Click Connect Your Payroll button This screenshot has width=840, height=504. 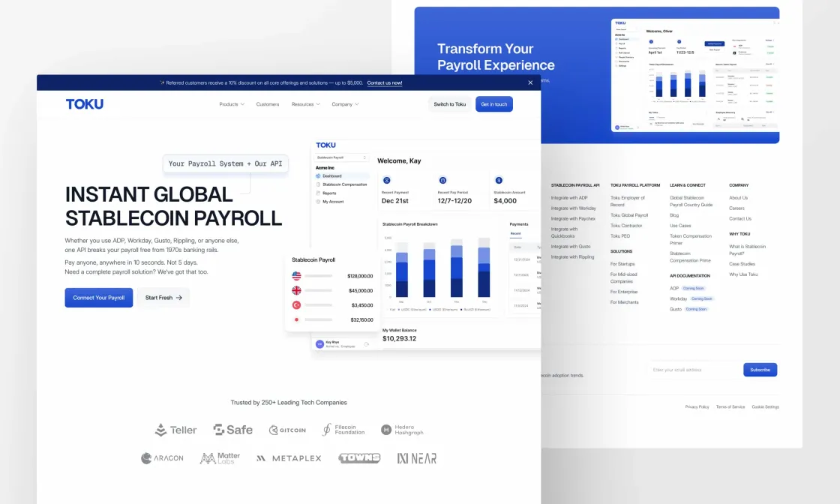point(98,298)
